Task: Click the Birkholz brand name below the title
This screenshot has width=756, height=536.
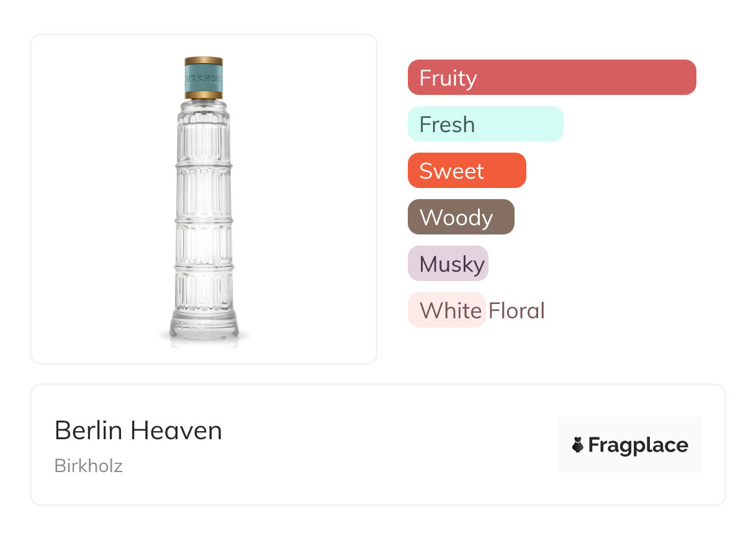Action: 89,466
